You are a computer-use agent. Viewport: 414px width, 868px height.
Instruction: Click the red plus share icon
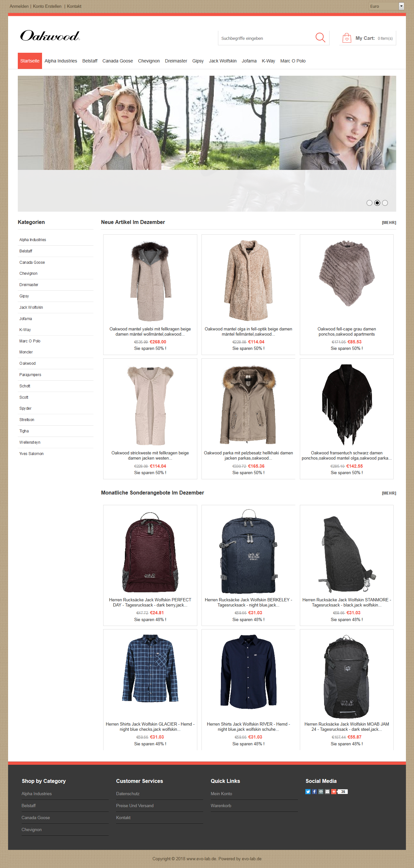pyautogui.click(x=333, y=792)
